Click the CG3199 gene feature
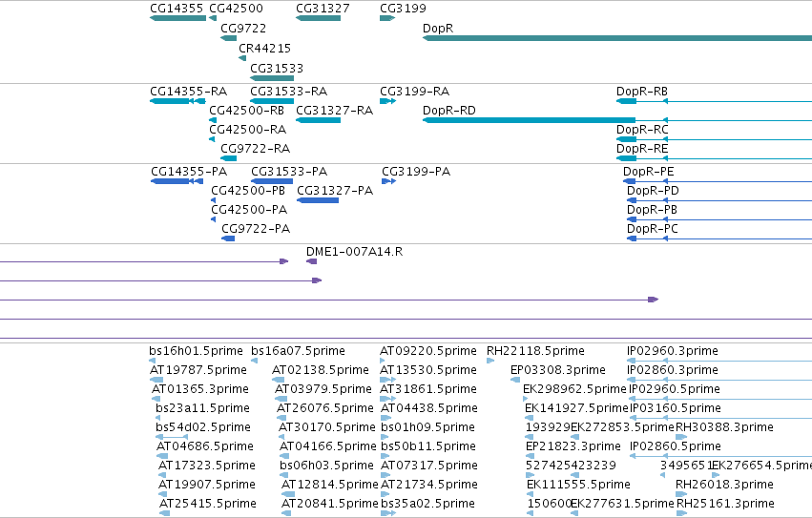812x518 pixels. pyautogui.click(x=387, y=18)
